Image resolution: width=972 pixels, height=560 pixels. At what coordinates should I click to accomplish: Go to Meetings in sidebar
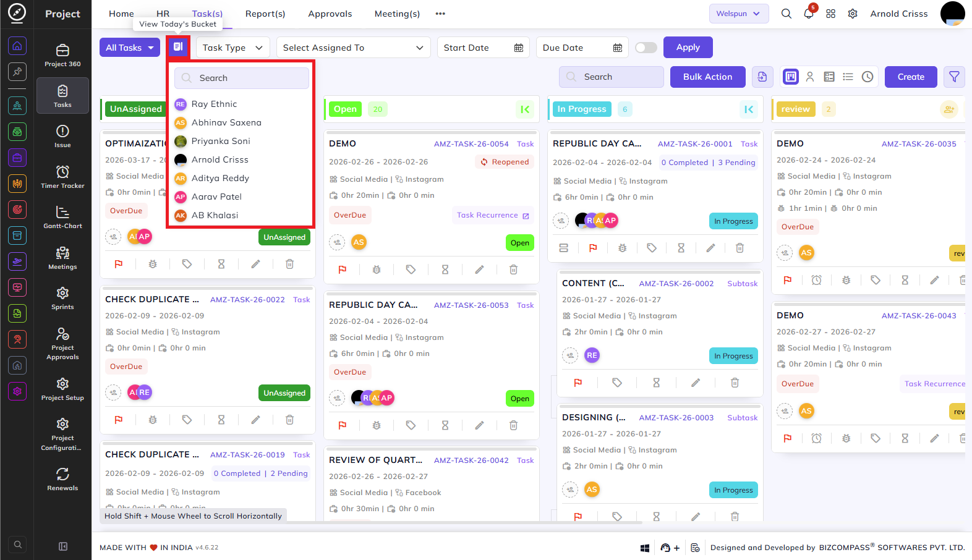click(x=62, y=258)
